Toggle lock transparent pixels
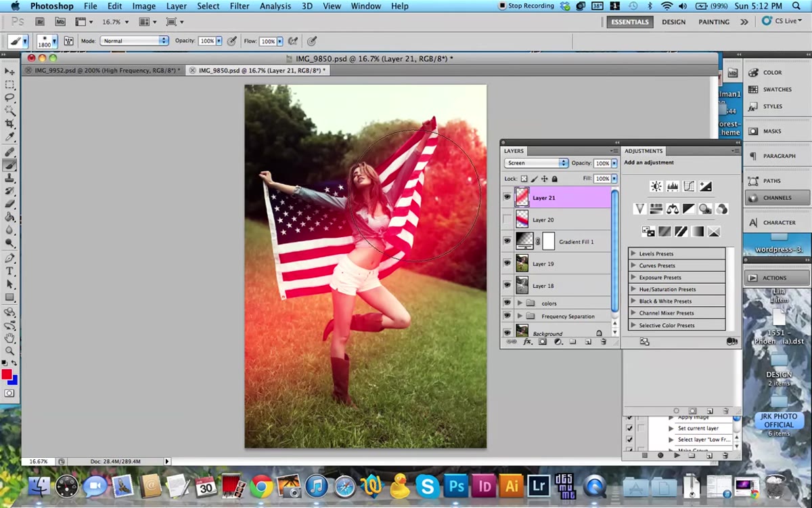Image resolution: width=812 pixels, height=508 pixels. tap(524, 179)
